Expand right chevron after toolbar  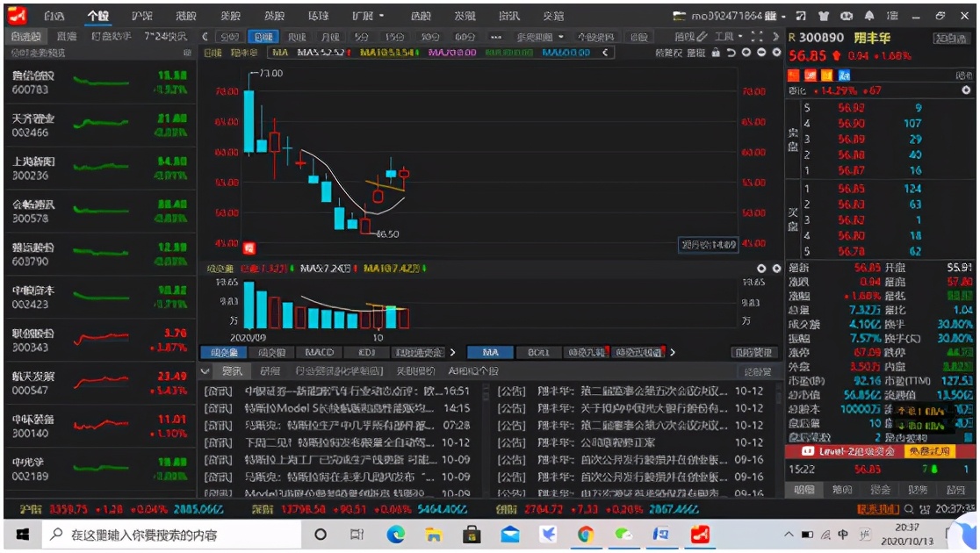(775, 37)
